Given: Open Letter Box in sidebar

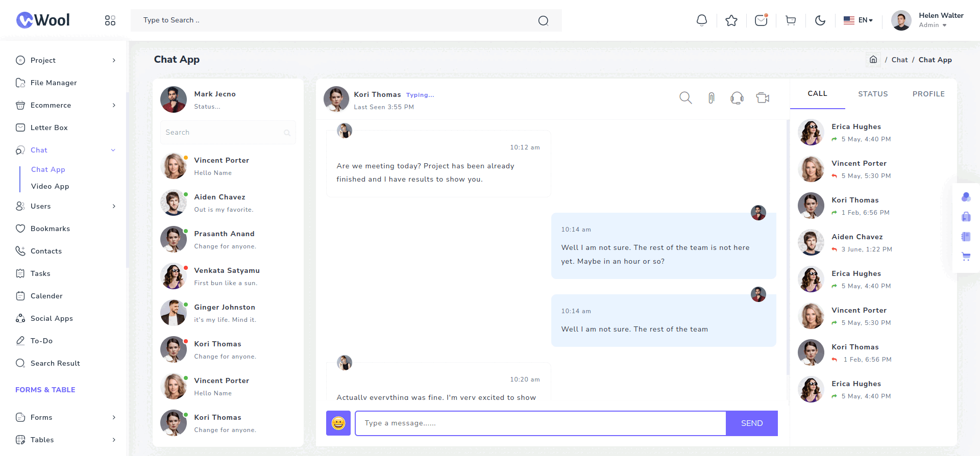Looking at the screenshot, I should coord(65,128).
